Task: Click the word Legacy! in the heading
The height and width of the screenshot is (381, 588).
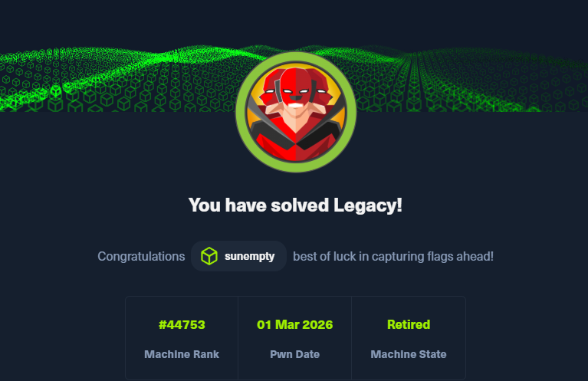Action: pyautogui.click(x=368, y=205)
